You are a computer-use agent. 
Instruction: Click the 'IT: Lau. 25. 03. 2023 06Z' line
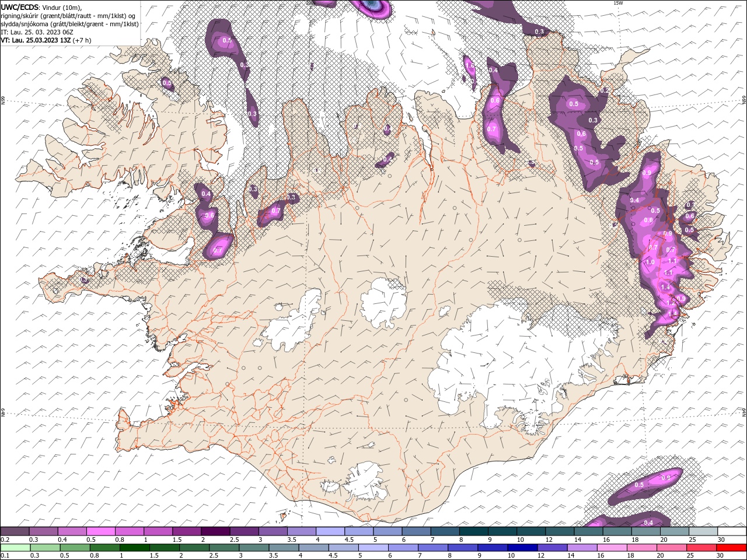pos(36,32)
